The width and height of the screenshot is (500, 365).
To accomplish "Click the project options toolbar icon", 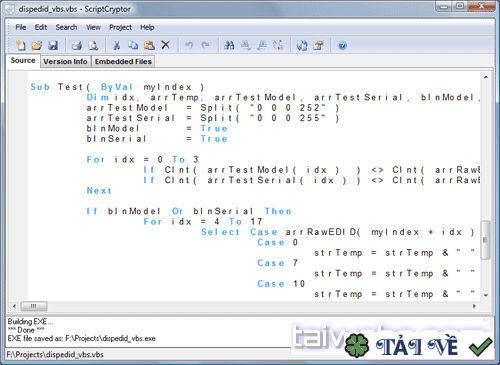I will (318, 45).
